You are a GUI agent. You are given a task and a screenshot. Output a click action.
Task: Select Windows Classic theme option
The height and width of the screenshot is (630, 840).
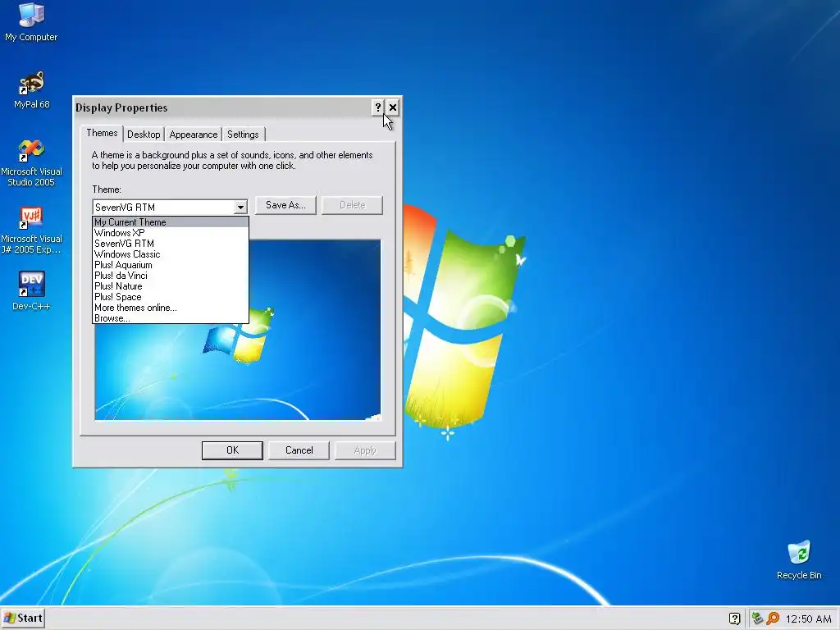(171, 254)
